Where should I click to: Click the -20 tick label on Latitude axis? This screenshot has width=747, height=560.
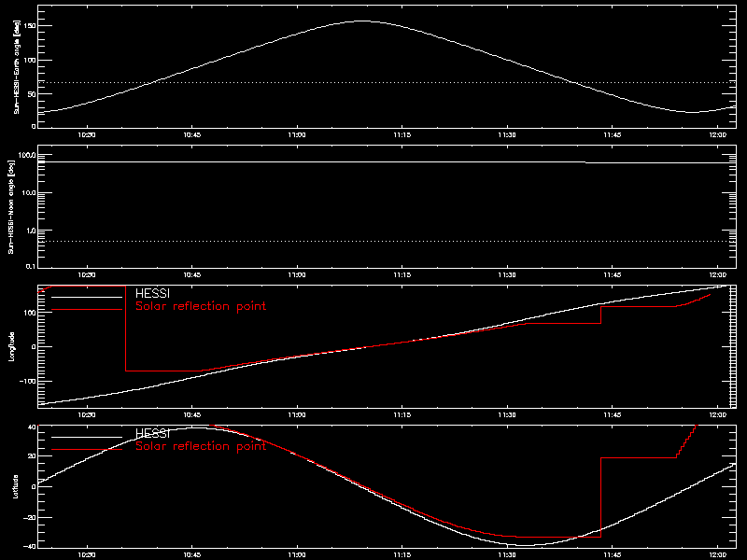point(30,518)
